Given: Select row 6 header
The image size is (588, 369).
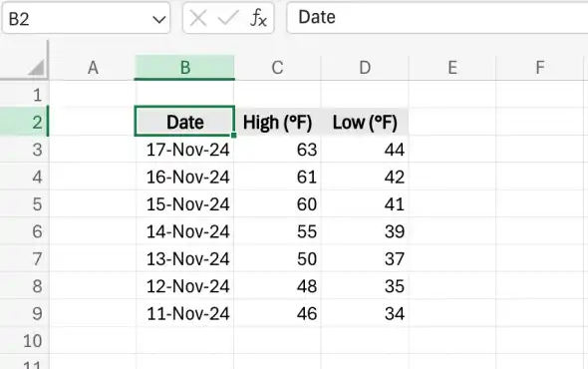Looking at the screenshot, I should 24,231.
